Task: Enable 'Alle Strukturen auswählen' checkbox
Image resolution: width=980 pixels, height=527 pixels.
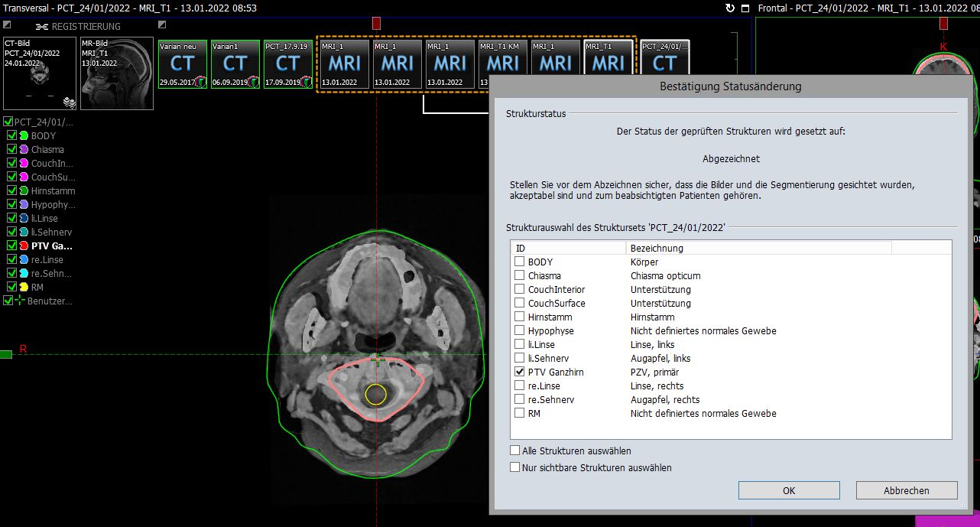Action: [515, 451]
